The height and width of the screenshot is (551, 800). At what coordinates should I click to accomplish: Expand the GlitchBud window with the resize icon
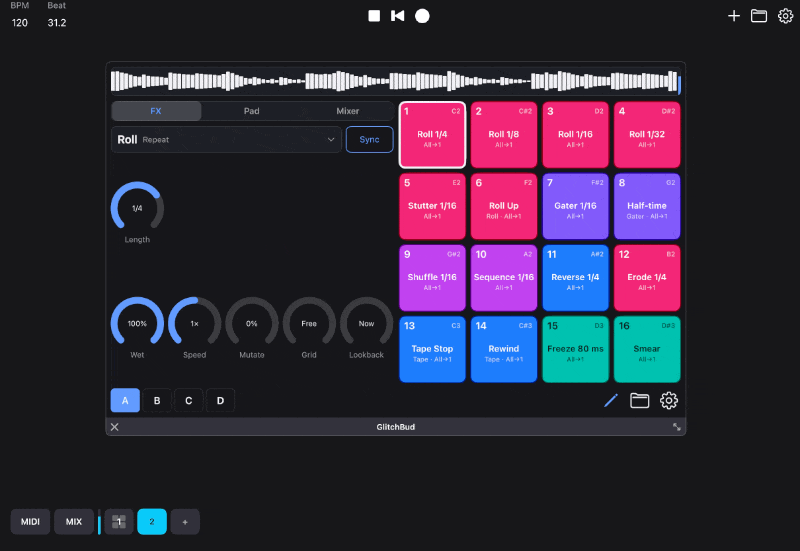[677, 427]
